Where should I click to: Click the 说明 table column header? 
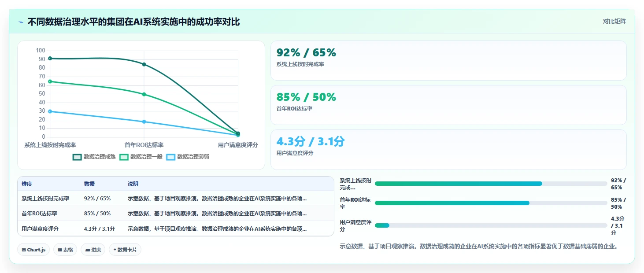[x=133, y=184]
